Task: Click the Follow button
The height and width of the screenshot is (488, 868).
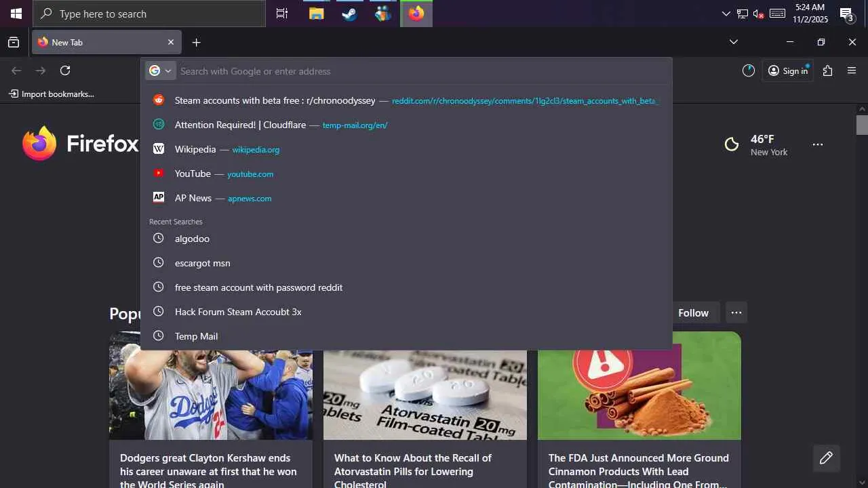Action: [693, 312]
